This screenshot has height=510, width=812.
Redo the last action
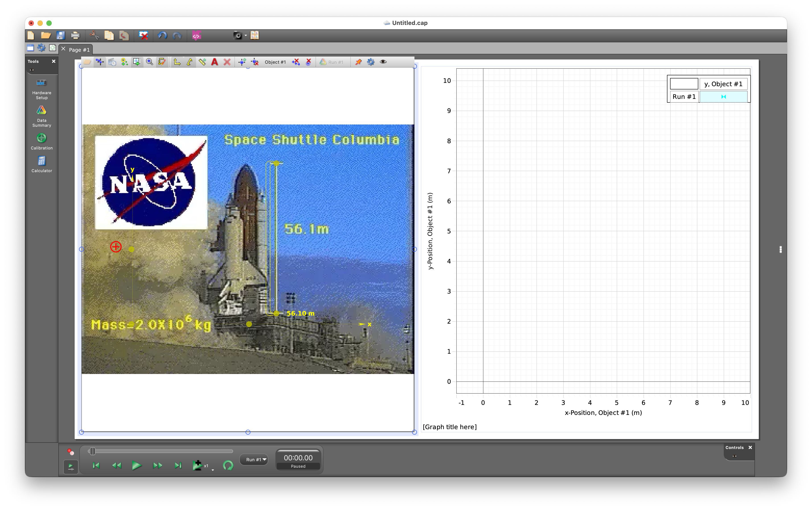click(177, 35)
